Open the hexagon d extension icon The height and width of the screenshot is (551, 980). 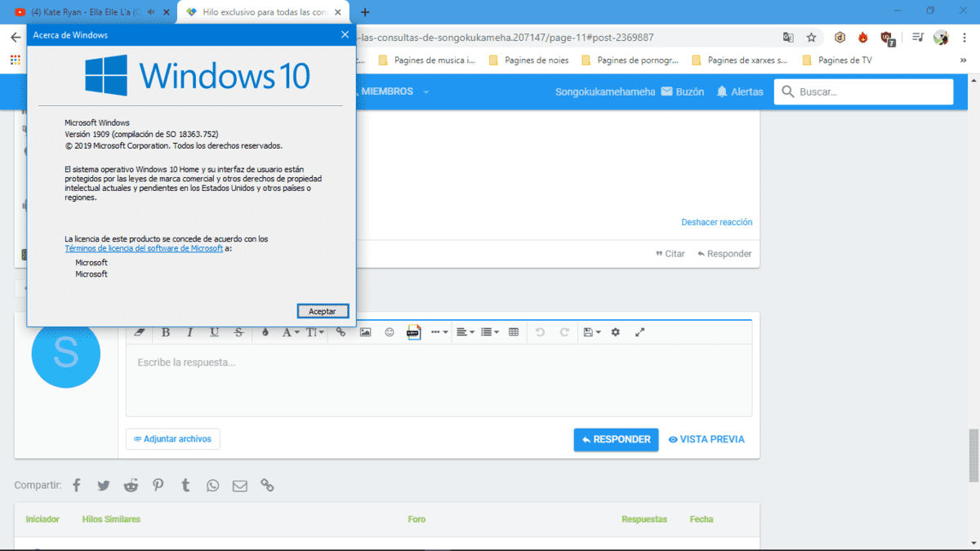pyautogui.click(x=840, y=38)
